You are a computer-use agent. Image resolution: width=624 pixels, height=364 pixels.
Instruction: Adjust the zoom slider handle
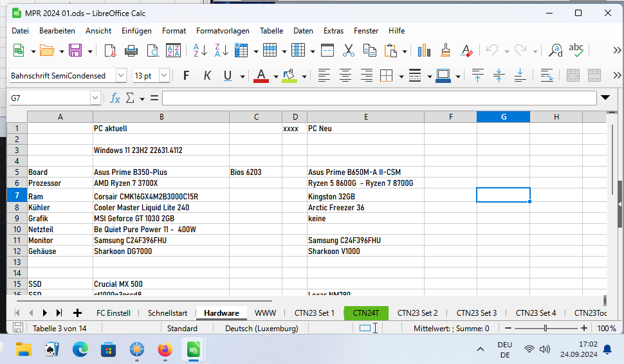(x=546, y=328)
